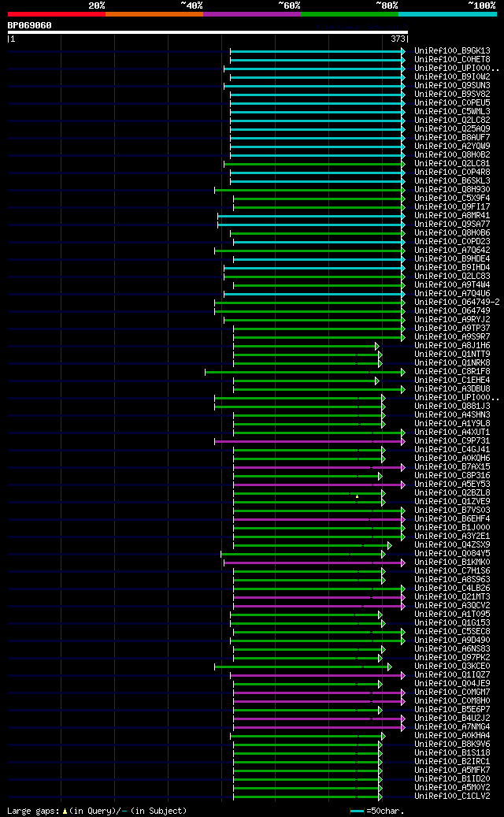Image resolution: width=504 pixels, height=817 pixels.
Task: Open hit UniRef100_B9GK13
Action: pos(453,51)
